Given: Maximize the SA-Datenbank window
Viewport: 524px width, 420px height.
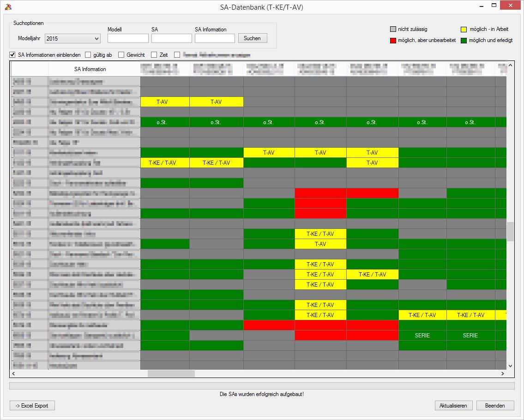Looking at the screenshot, I should pyautogui.click(x=494, y=6).
